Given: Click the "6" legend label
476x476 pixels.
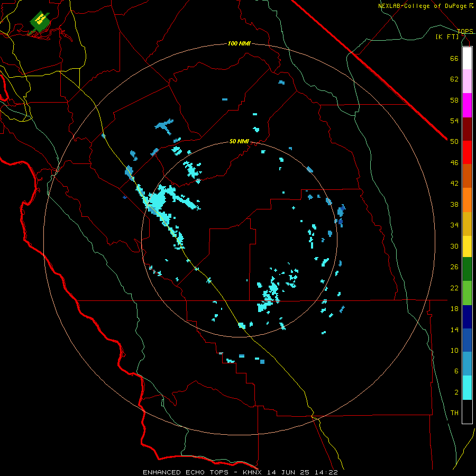Looking at the screenshot, I should click(456, 371).
